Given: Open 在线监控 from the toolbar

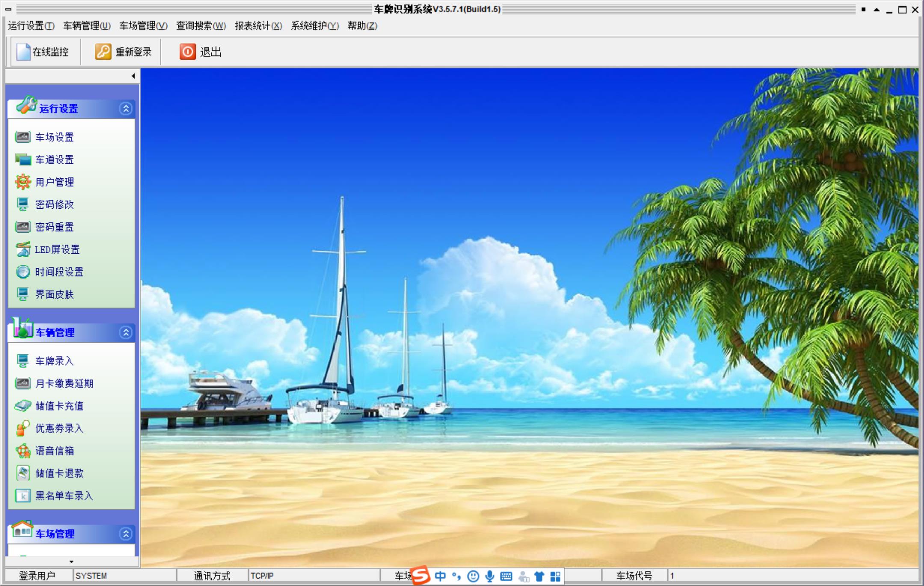Looking at the screenshot, I should click(43, 52).
